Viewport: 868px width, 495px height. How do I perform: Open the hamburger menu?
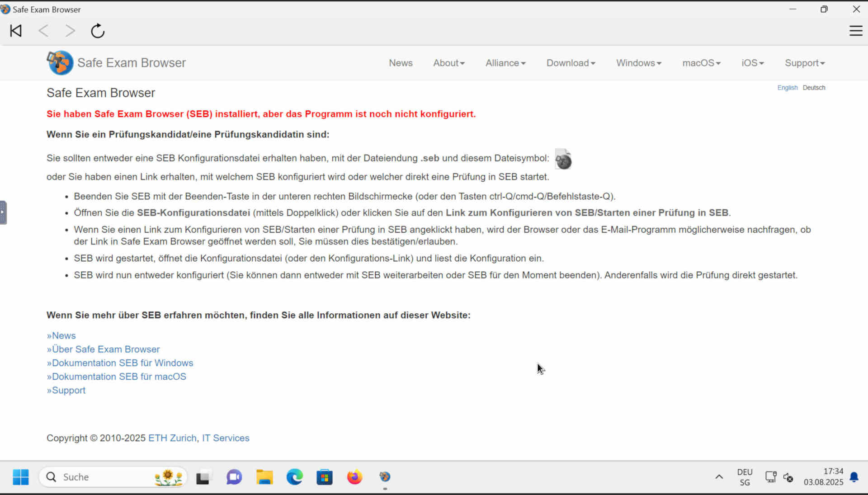(x=855, y=31)
